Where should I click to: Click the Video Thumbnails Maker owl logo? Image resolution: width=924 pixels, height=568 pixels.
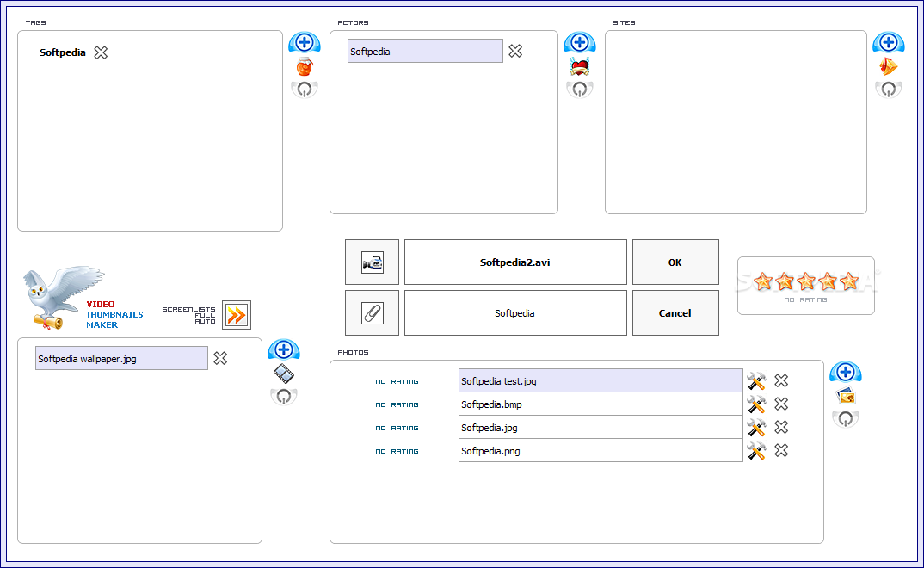(x=63, y=296)
